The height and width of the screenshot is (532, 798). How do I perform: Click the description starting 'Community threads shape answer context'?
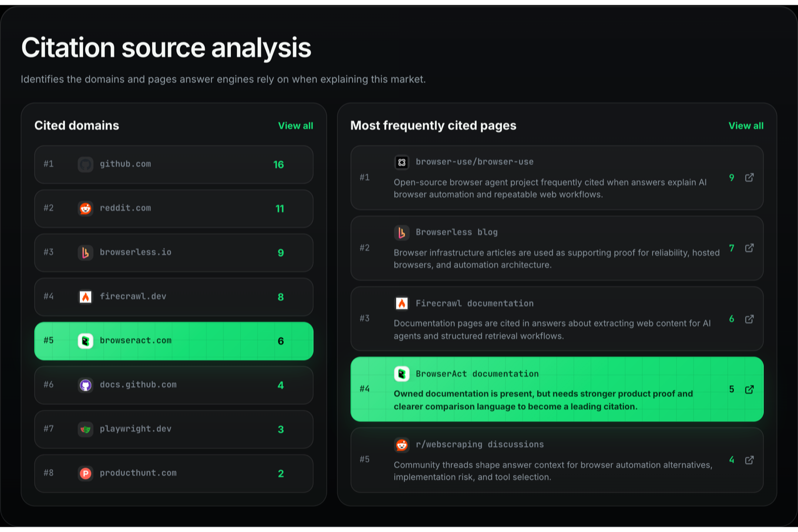pyautogui.click(x=553, y=471)
